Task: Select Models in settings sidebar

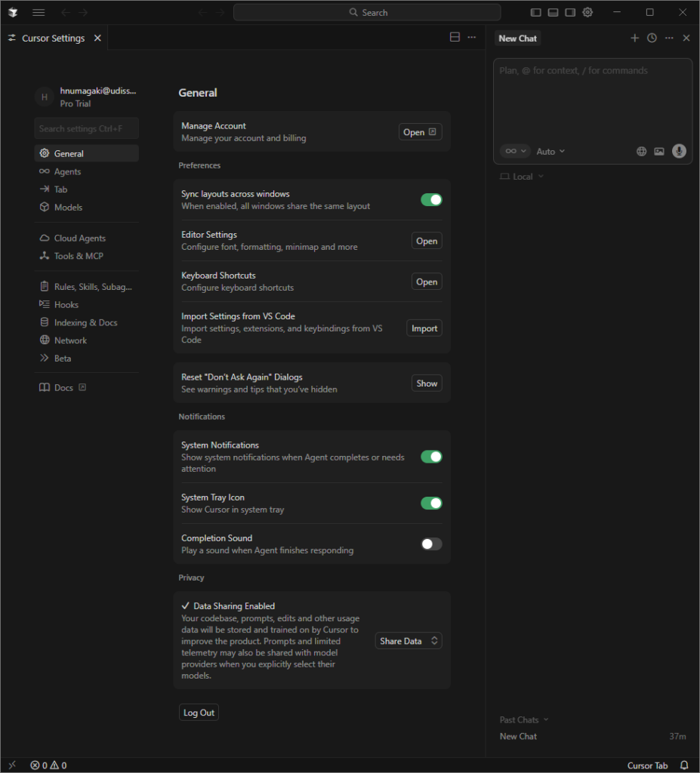Action: [68, 207]
